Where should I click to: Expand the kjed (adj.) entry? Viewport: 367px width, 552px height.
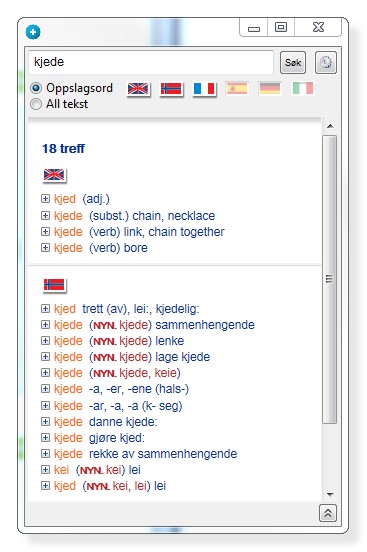pos(45,199)
